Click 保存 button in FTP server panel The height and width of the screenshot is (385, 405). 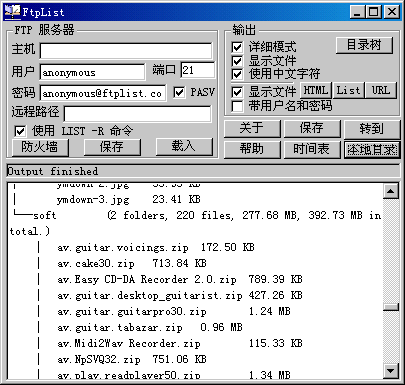coord(112,147)
